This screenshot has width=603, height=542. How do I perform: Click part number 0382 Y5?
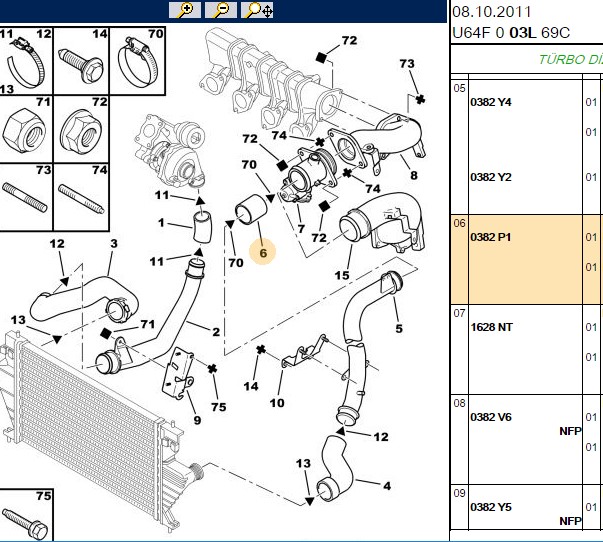(x=491, y=507)
